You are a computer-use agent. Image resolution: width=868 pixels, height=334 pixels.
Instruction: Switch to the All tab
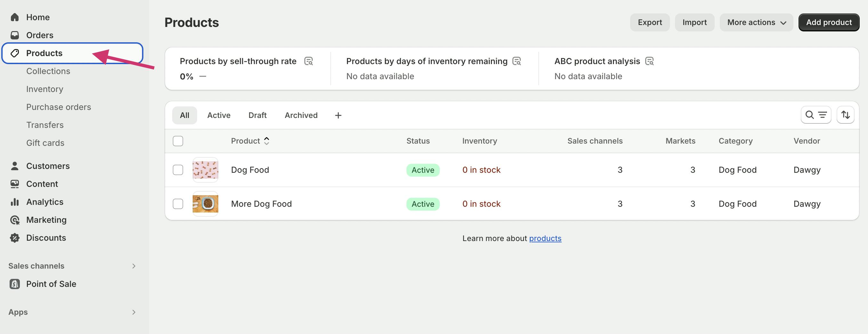[x=185, y=115]
